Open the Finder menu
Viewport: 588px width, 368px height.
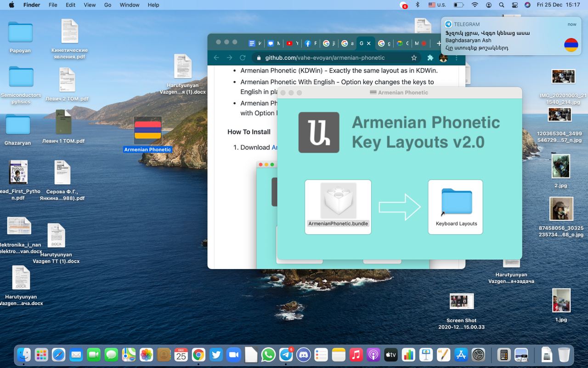(32, 5)
